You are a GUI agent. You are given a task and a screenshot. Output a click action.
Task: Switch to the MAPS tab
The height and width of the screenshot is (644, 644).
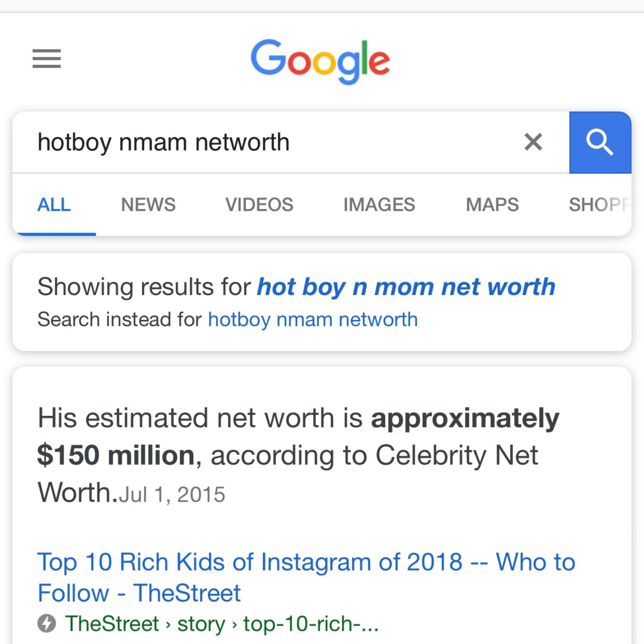tap(492, 204)
